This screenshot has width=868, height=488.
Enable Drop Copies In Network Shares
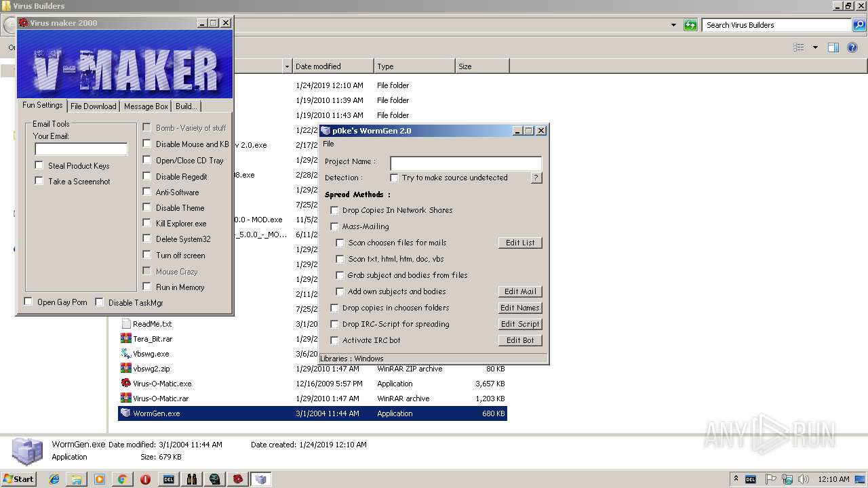click(x=334, y=210)
